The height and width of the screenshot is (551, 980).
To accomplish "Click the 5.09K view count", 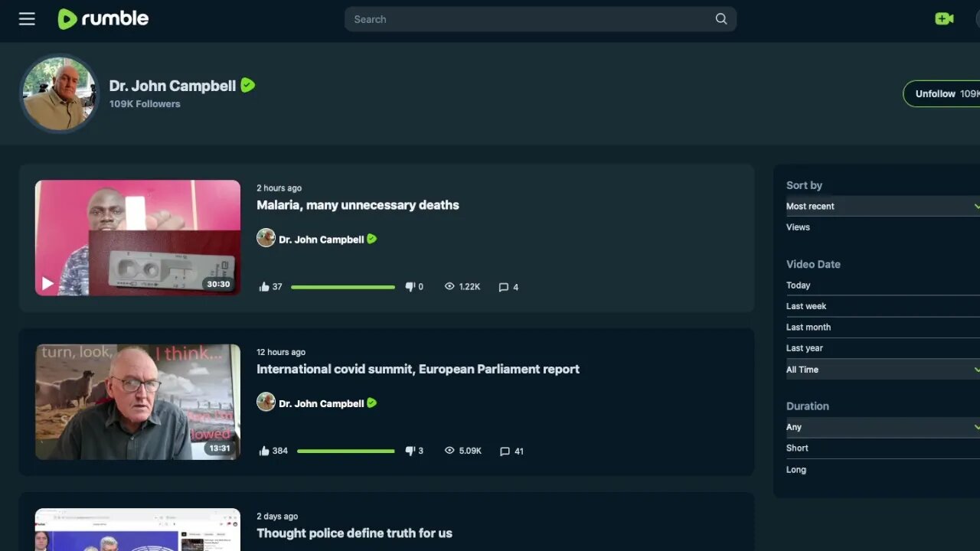I will (x=470, y=451).
